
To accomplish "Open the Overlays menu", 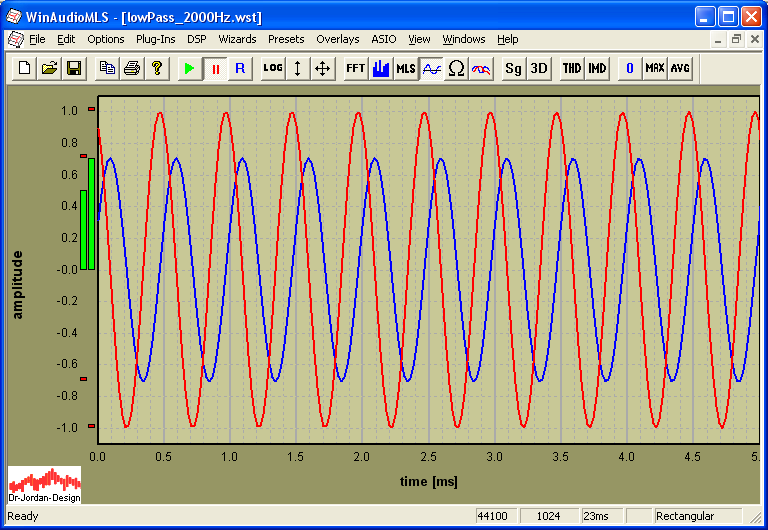I will (337, 39).
